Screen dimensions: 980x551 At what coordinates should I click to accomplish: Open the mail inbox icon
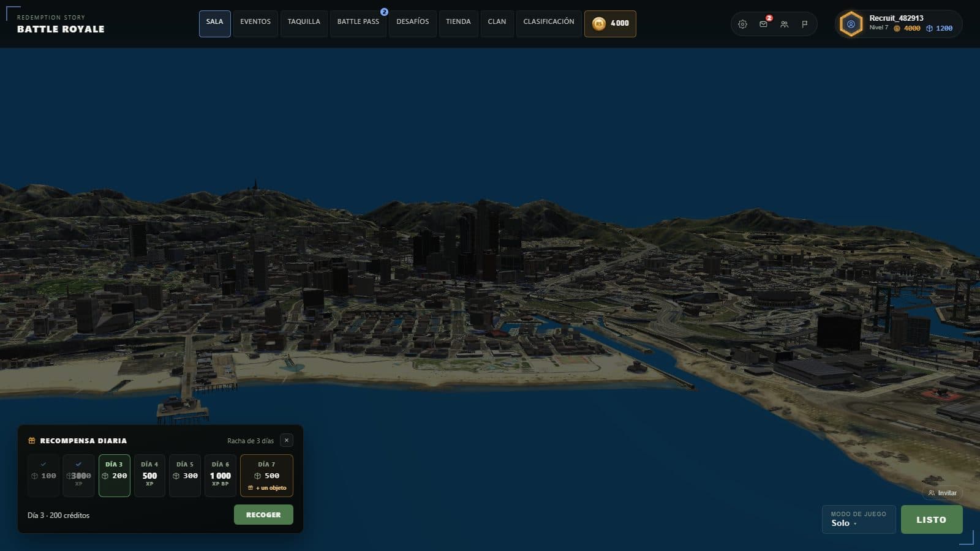763,24
